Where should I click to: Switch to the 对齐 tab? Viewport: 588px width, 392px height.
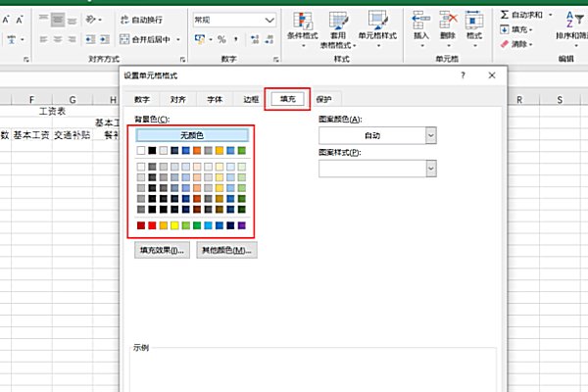coord(177,99)
